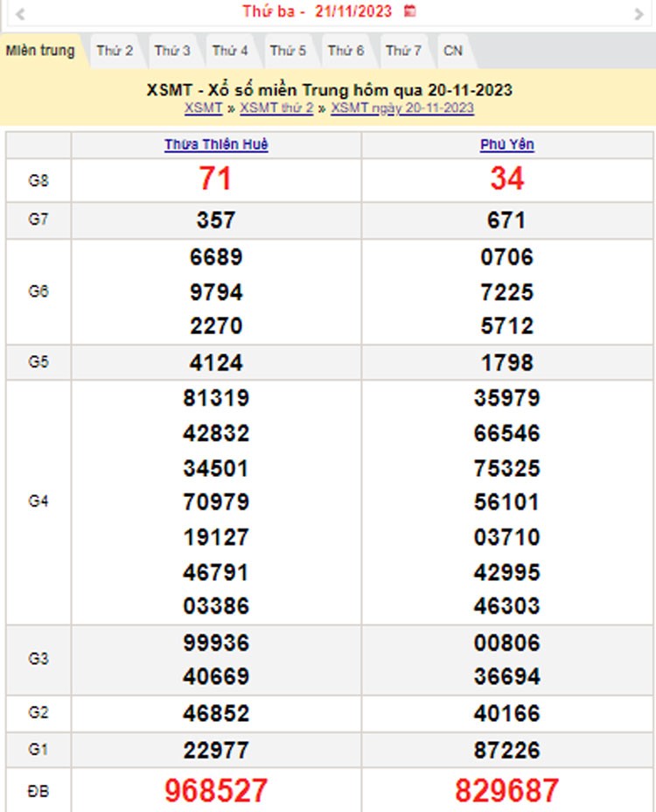Image resolution: width=656 pixels, height=812 pixels.
Task: Switch to the Thứ 2 tab
Action: point(115,51)
